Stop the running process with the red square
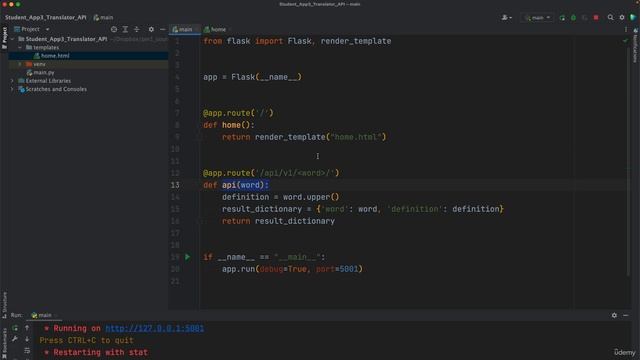 596,18
